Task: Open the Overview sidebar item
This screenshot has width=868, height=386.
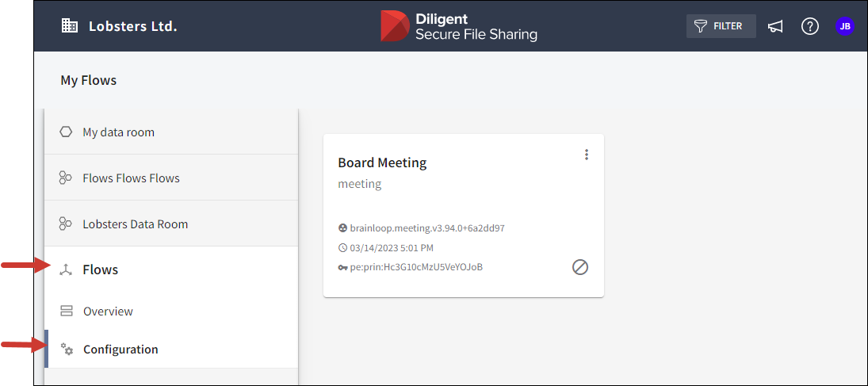Action: tap(108, 311)
